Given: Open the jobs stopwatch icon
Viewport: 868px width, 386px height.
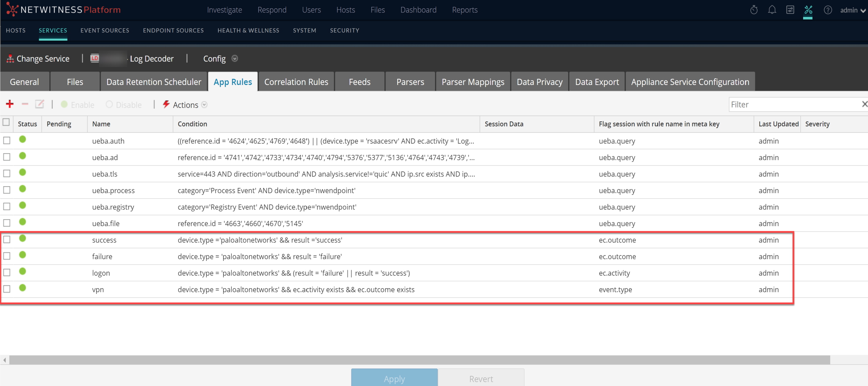Looking at the screenshot, I should click(x=754, y=10).
